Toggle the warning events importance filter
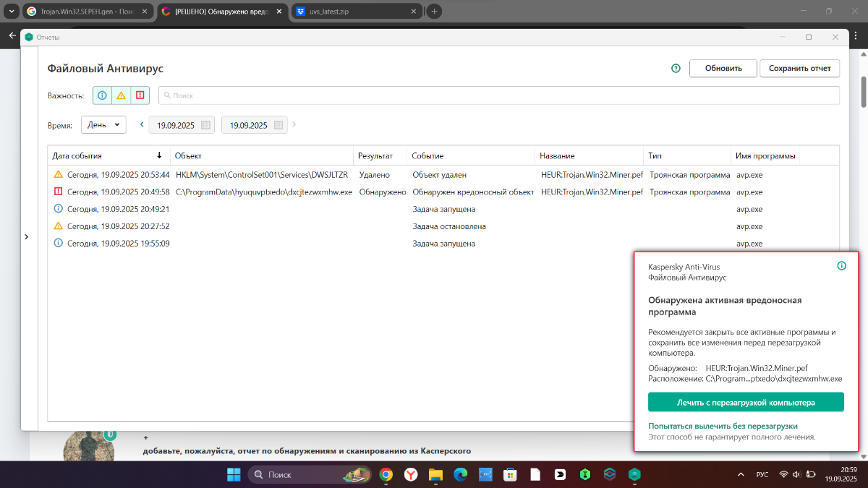Viewport: 868px width, 488px height. click(x=121, y=95)
